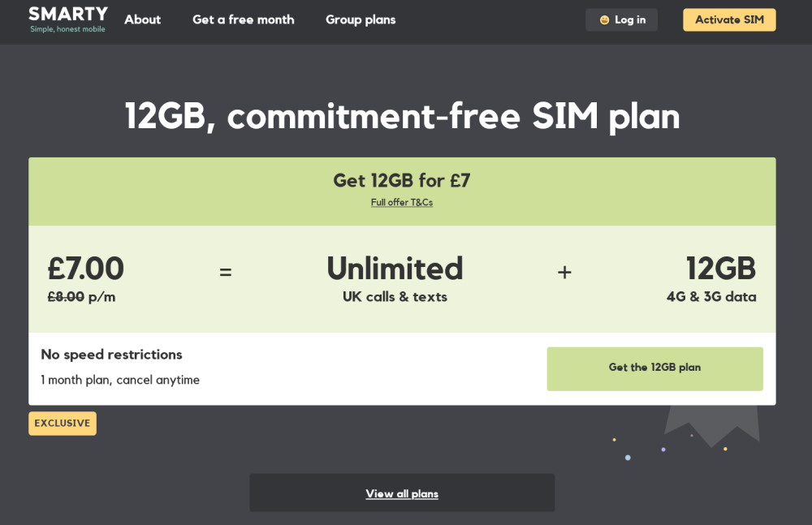Select the SMARTY logo in the header
The height and width of the screenshot is (525, 812).
[x=67, y=14]
